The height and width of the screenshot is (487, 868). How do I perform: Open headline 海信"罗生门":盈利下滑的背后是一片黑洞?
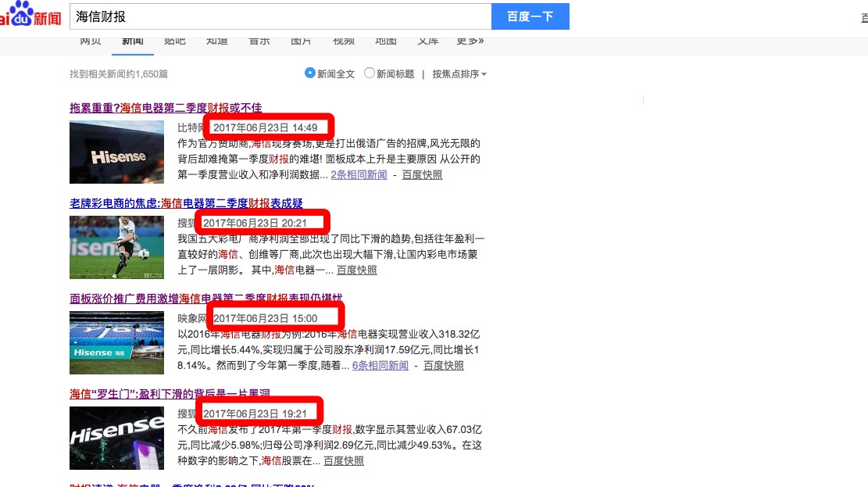[170, 393]
